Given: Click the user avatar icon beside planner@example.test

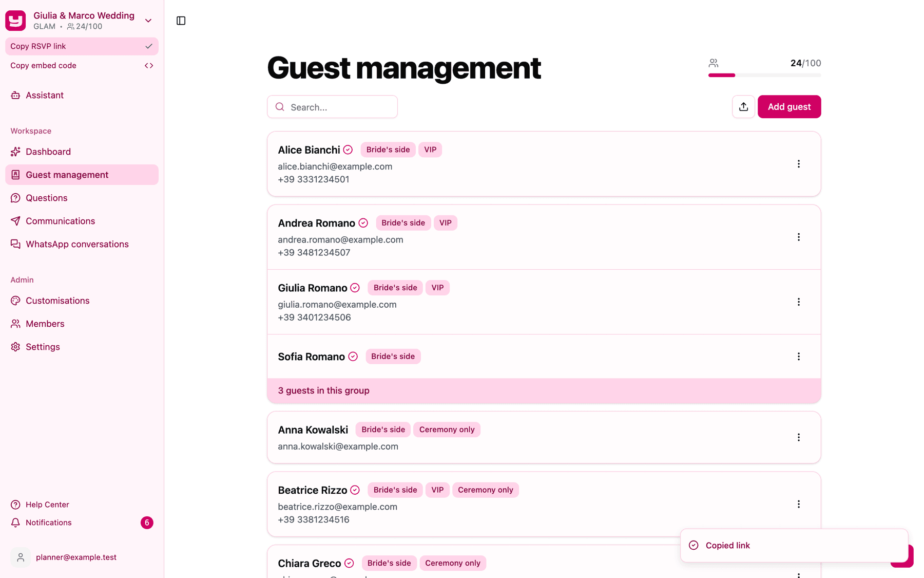Looking at the screenshot, I should pyautogui.click(x=21, y=557).
